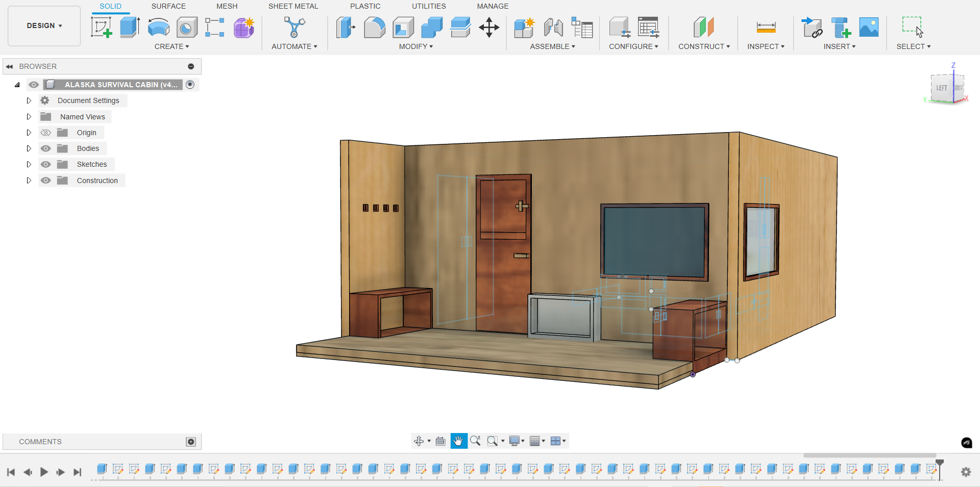Screen dimensions: 980x487
Task: Toggle visibility of ALASKA SURVIVAL CABIN root
Action: point(34,85)
